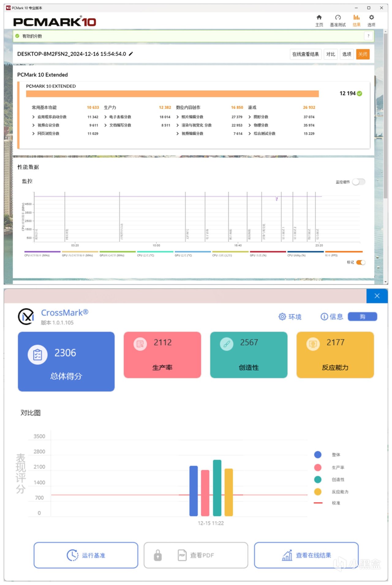The image size is (392, 585).
Task: Click the 查看在线结果 button in CrossMark
Action: coord(306,555)
